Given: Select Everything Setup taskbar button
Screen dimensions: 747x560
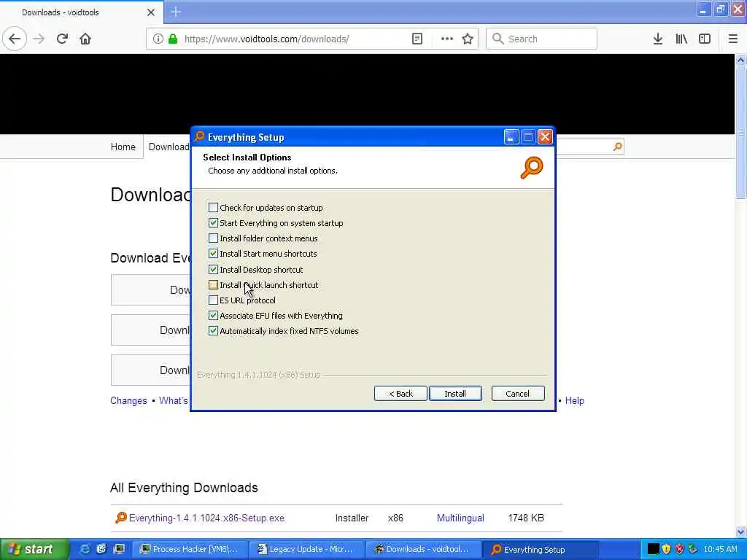Looking at the screenshot, I should 540,549.
